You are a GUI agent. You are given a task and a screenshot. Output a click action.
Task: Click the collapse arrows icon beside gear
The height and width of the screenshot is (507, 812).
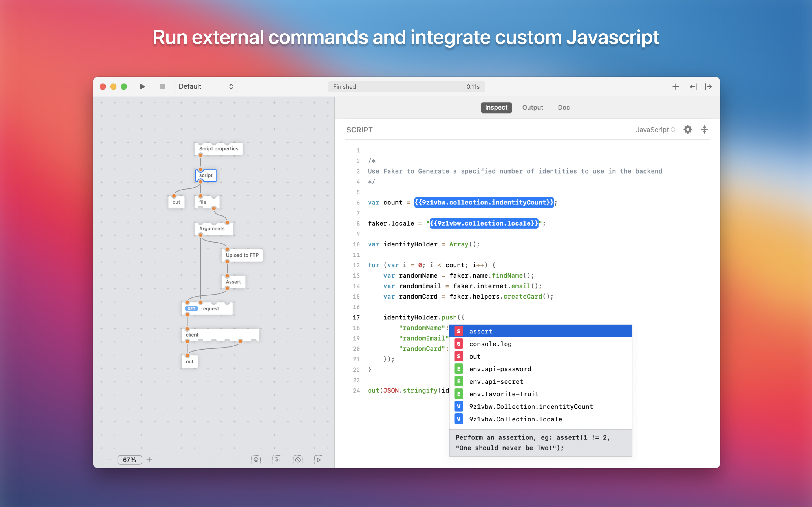704,130
